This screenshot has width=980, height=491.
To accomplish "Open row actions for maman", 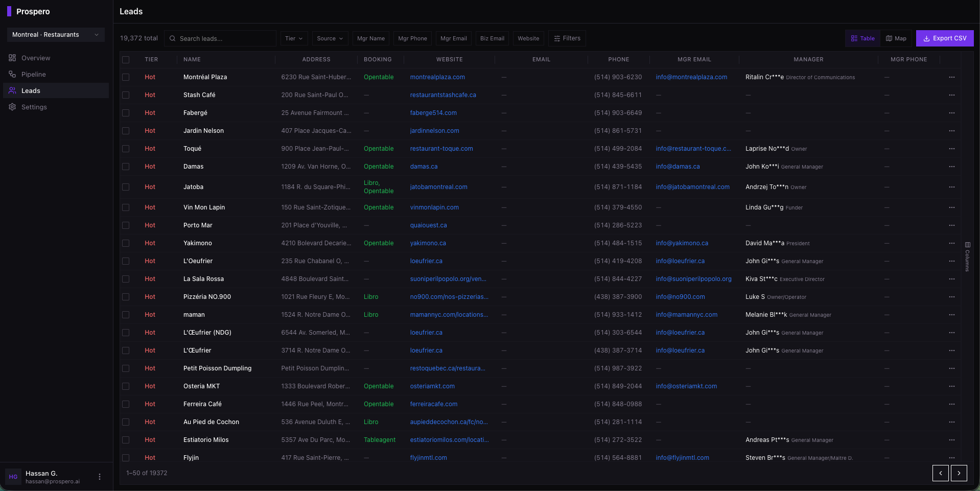I will (952, 315).
